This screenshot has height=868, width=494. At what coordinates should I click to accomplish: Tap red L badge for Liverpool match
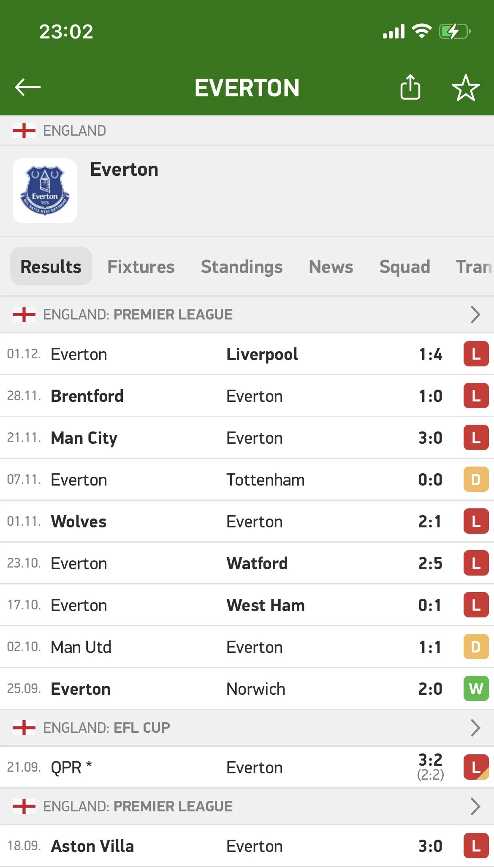pos(476,354)
